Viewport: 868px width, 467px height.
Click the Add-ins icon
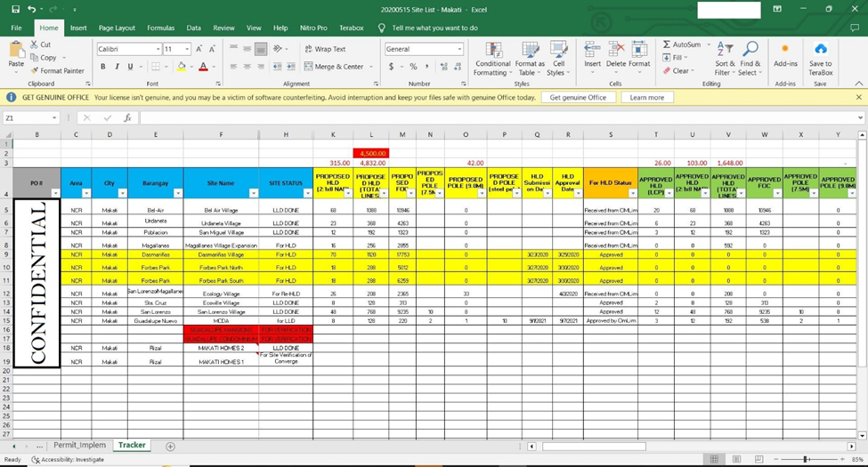point(785,49)
